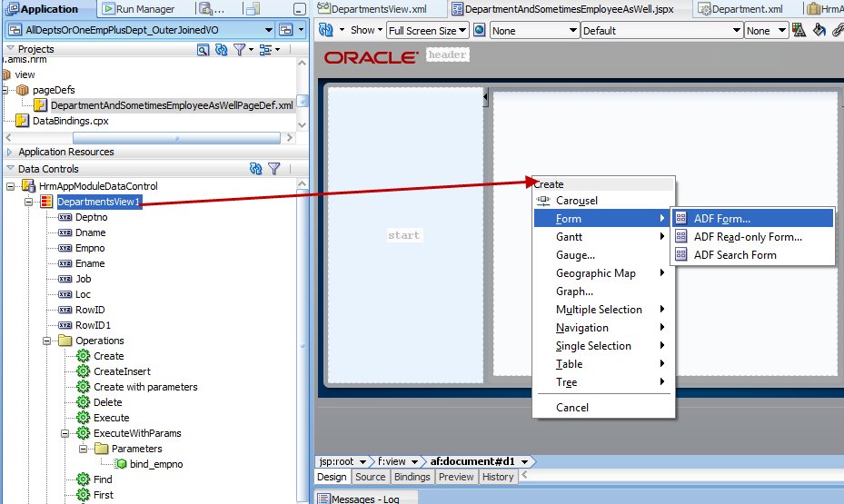Select Gauge... in the Create menu
The width and height of the screenshot is (844, 504).
coord(603,255)
